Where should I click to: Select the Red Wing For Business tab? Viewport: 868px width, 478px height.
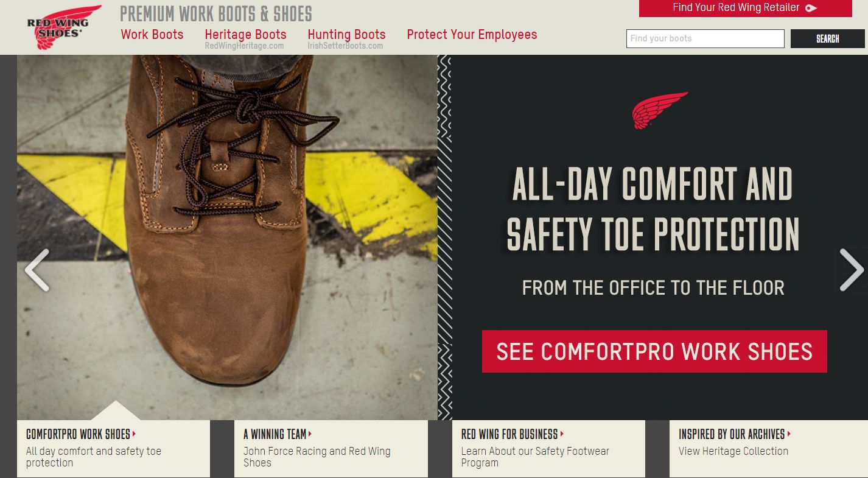548,449
